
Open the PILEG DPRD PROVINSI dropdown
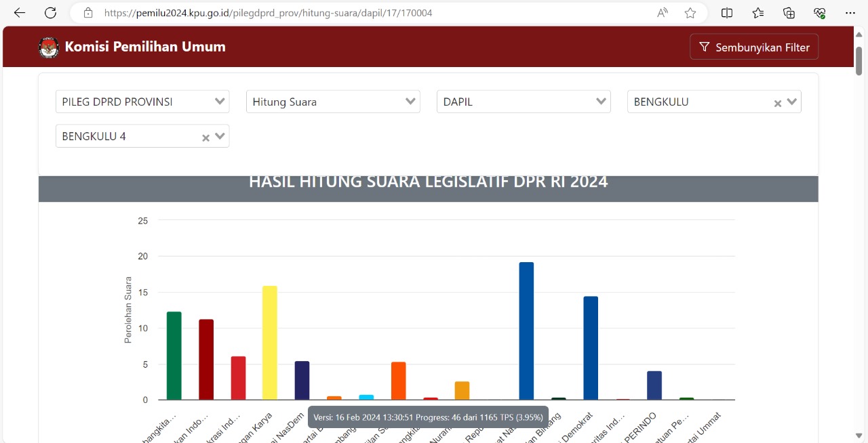(142, 102)
